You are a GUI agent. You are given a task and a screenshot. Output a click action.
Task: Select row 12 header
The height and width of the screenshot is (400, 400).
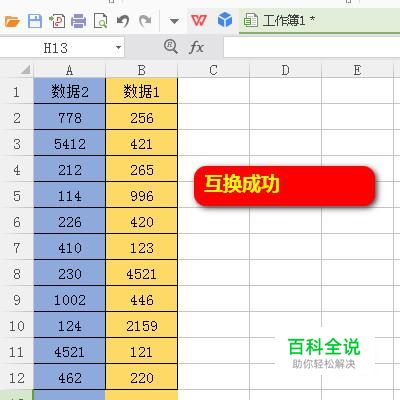[x=17, y=378]
